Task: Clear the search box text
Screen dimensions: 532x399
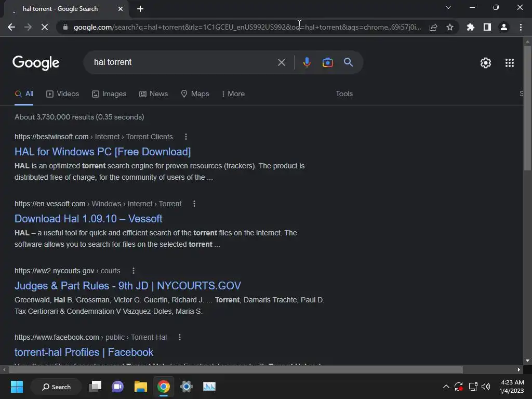Action: coord(281,62)
